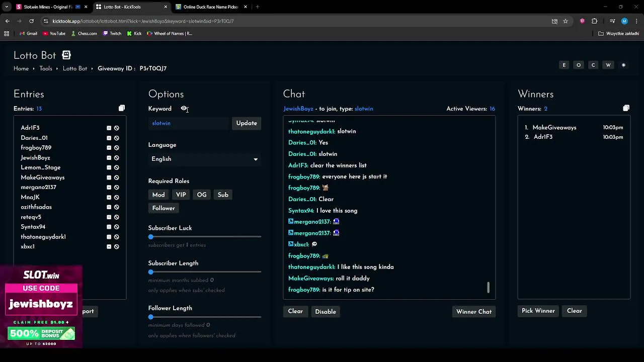Adjust the Subscriber Luck slider handle
644x362 pixels.
click(x=150, y=237)
